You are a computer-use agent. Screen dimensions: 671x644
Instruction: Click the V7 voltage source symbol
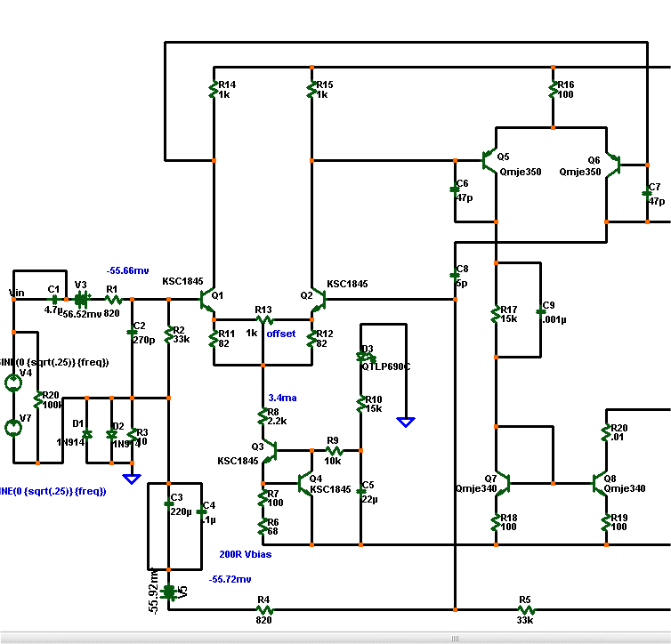(13, 428)
